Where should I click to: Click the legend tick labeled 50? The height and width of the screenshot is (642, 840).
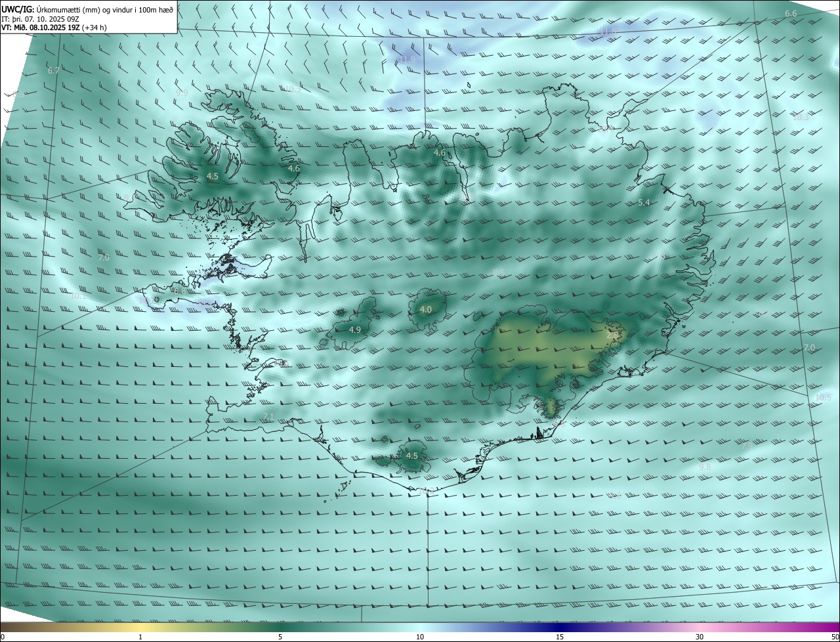click(835, 637)
